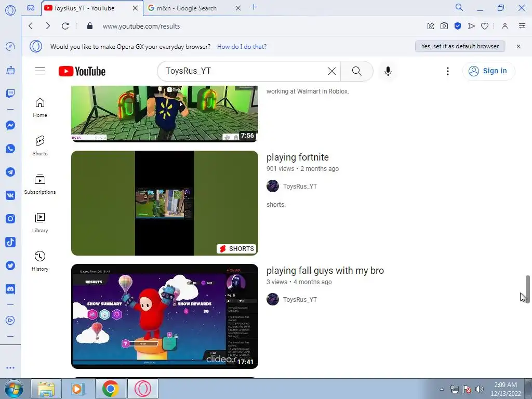Screen dimensions: 532x399
Task: Open VK in the sidebar
Action: point(10,195)
